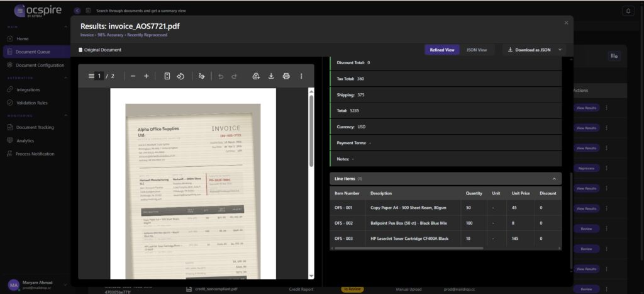
Task: Click Download as JSON button
Action: tap(530, 50)
